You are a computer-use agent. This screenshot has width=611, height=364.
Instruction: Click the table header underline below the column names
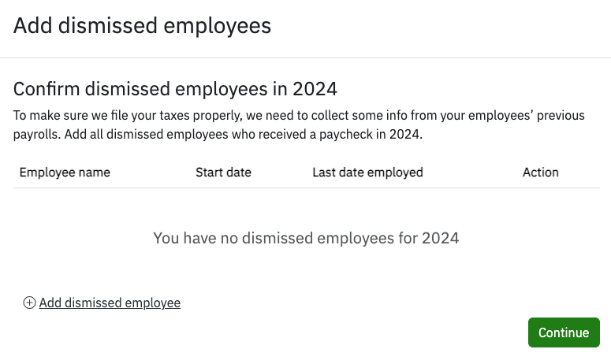(306, 188)
